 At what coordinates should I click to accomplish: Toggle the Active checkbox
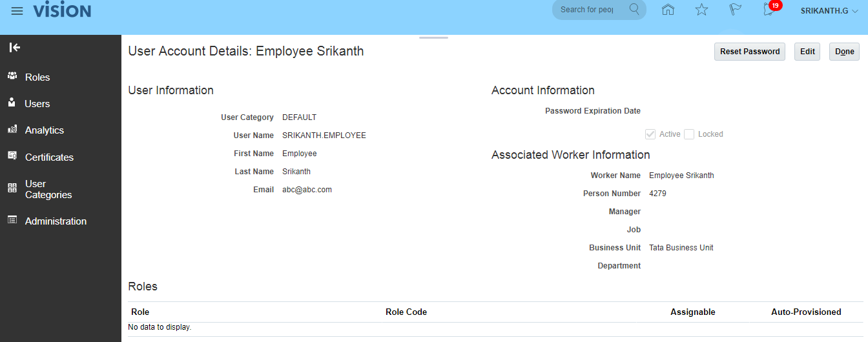tap(650, 134)
